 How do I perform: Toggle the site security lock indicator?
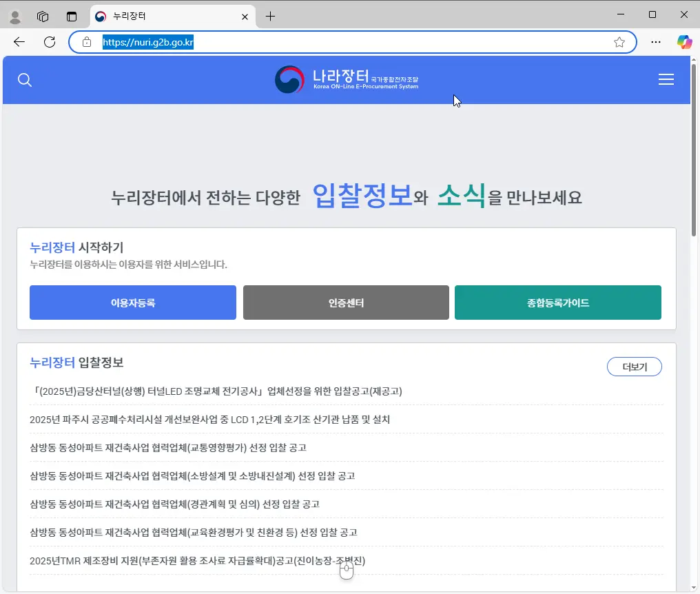click(x=87, y=42)
